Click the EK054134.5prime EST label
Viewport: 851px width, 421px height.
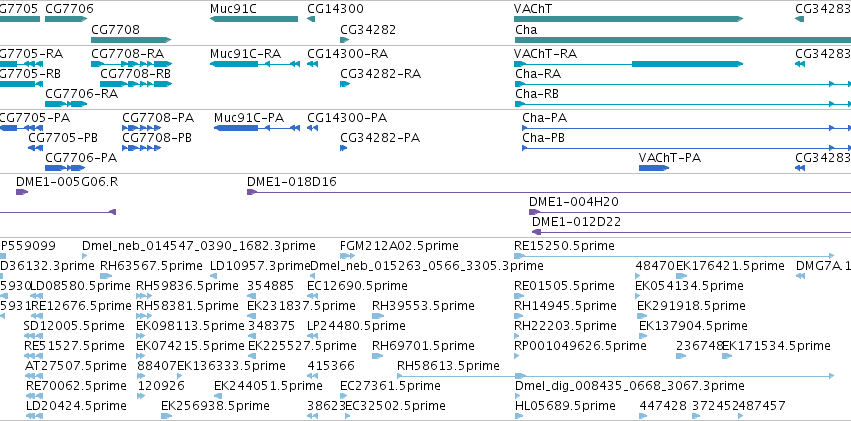click(x=689, y=286)
